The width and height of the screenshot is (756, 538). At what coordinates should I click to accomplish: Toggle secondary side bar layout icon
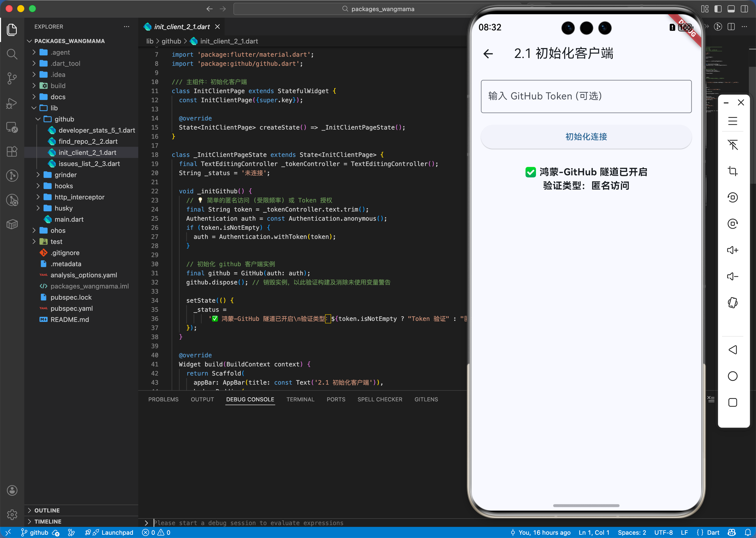744,9
